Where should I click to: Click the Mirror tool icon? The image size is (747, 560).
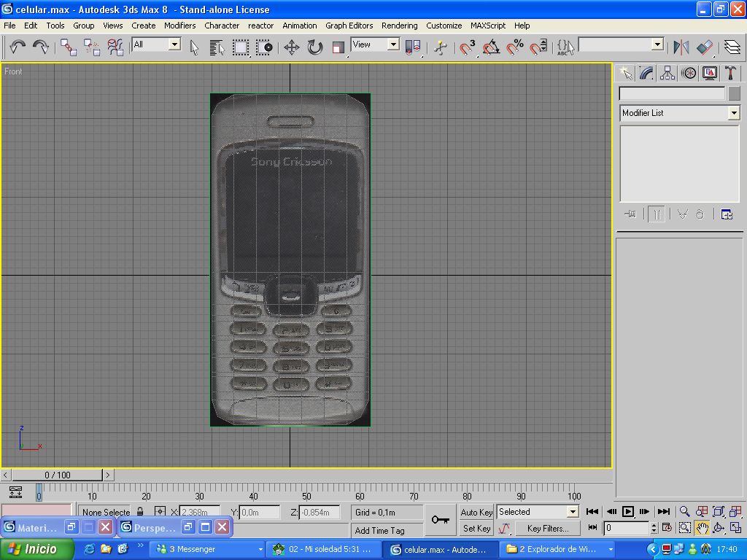681,47
